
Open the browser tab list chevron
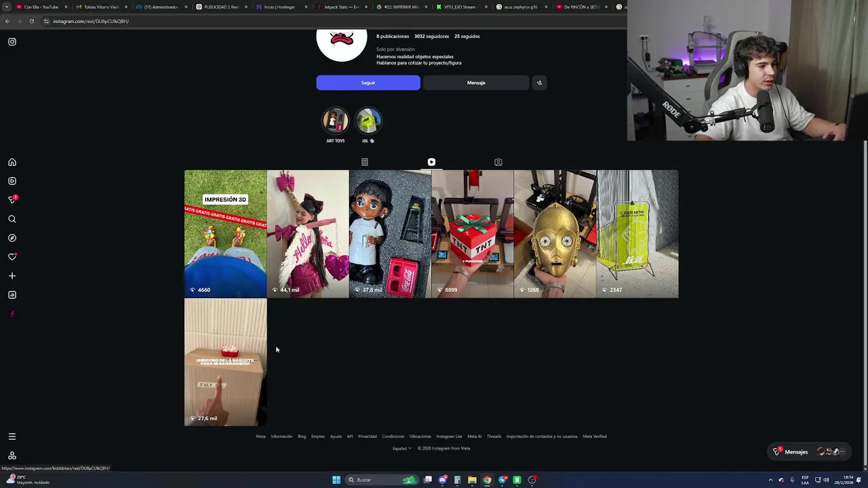tap(7, 7)
